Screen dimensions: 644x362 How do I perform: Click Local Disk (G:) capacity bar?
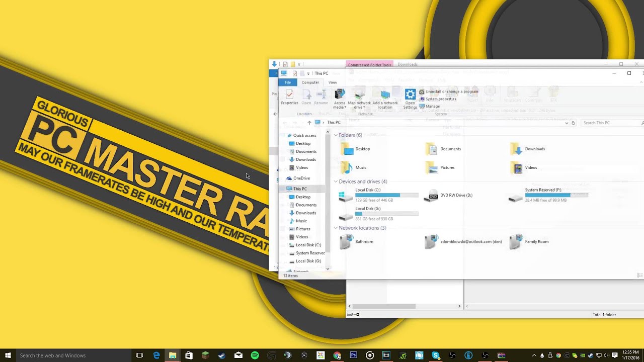[386, 214]
